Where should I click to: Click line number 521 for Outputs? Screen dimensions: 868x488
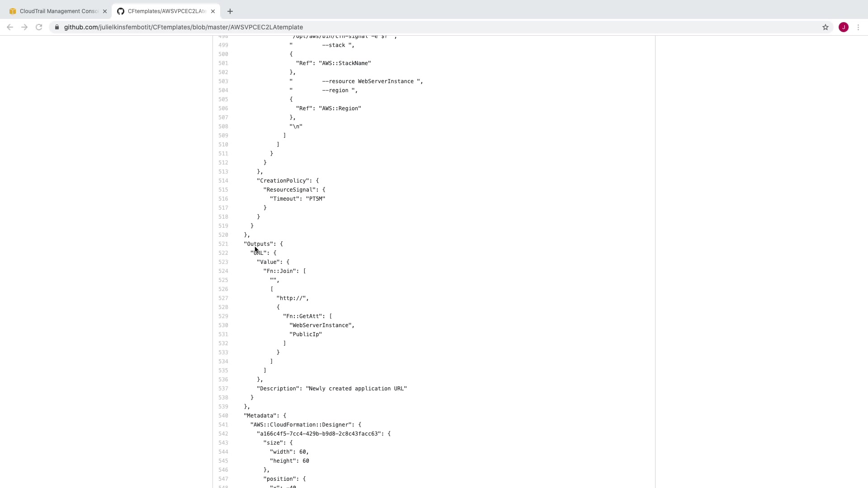223,244
